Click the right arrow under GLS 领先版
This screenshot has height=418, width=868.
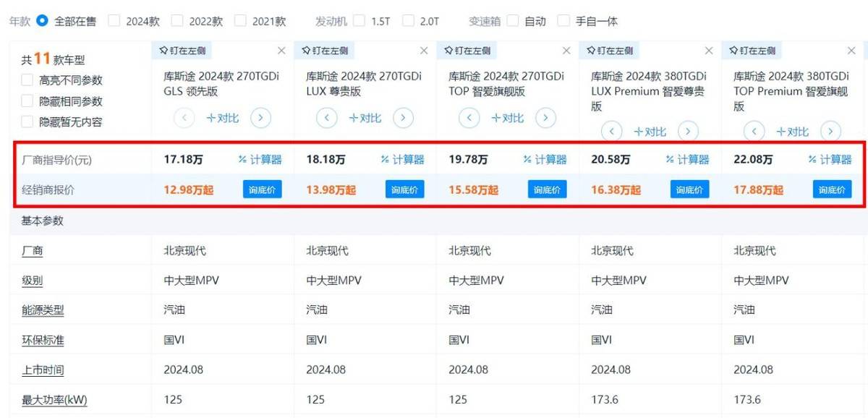click(x=260, y=118)
